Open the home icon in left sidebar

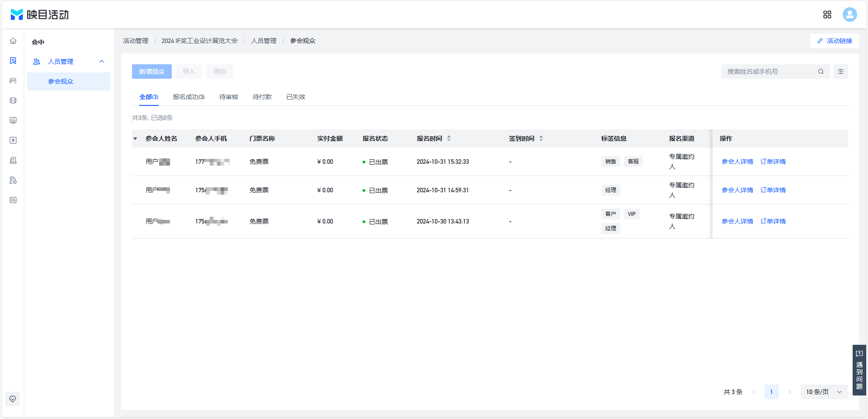point(13,41)
